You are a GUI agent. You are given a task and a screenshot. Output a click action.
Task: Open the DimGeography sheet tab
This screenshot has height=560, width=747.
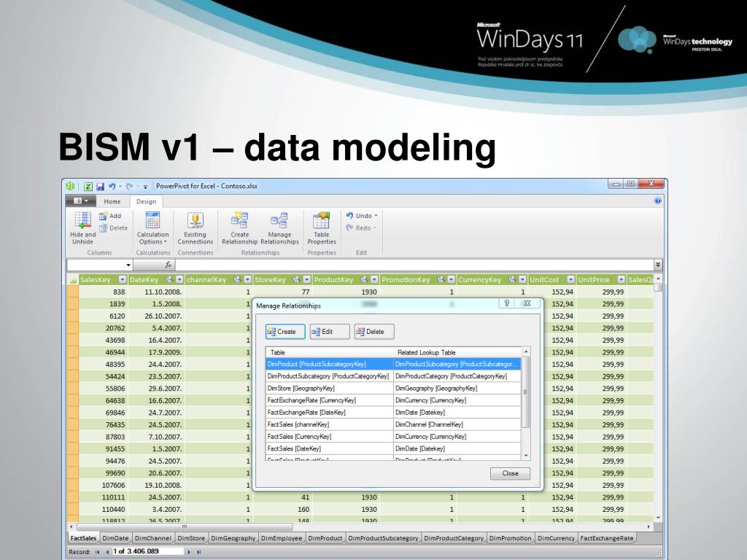(233, 538)
